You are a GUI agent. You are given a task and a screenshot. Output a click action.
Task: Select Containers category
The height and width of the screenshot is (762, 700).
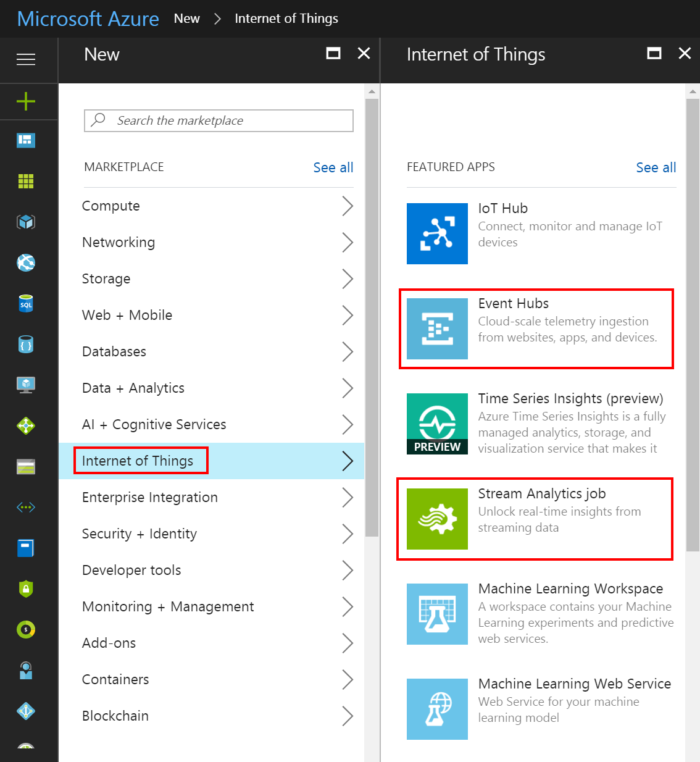(211, 679)
